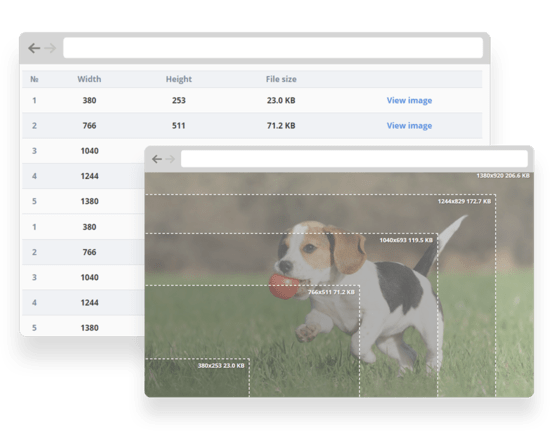Click the 1040x693 119.5 KB overlay label
550x431 pixels.
[406, 240]
